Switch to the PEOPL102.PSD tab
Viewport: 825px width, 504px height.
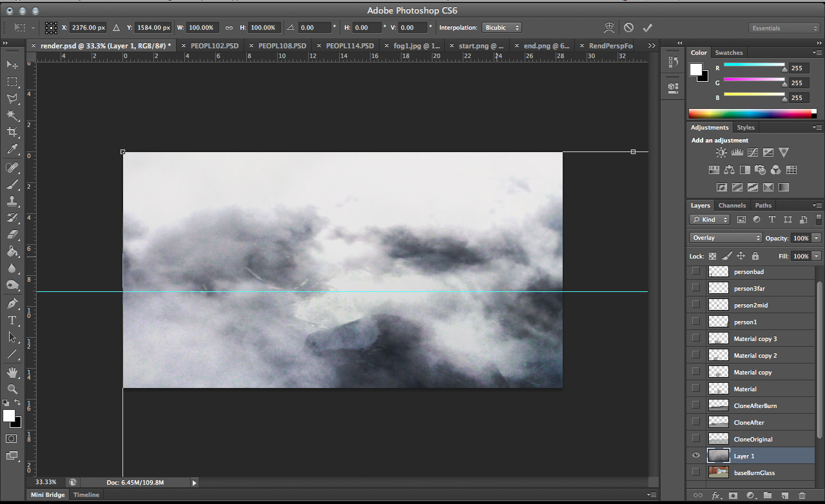215,46
